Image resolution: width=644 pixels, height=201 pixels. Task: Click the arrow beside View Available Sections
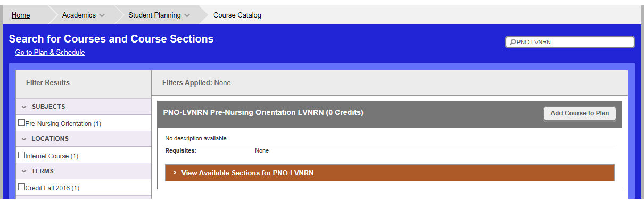pos(175,173)
